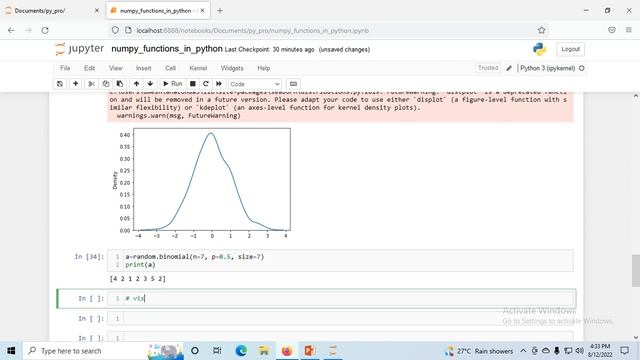This screenshot has width=640, height=360.
Task: Open the volume control in tray
Action: coord(579,351)
